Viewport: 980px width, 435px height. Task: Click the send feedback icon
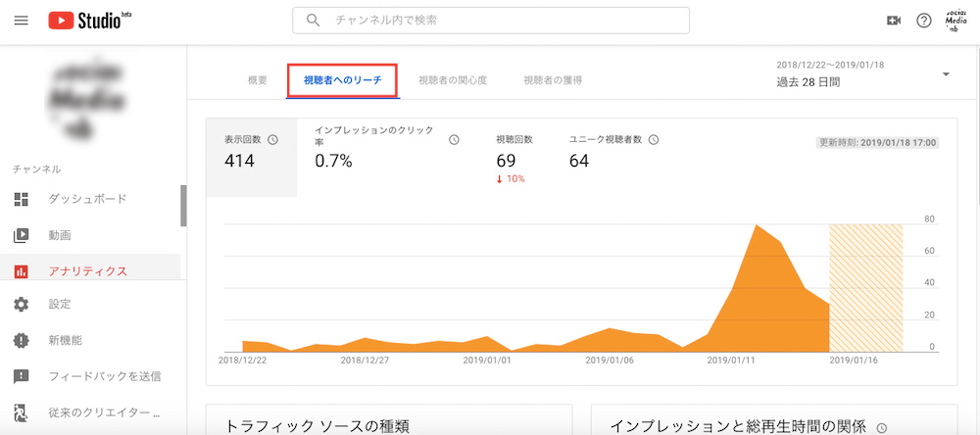tap(22, 376)
